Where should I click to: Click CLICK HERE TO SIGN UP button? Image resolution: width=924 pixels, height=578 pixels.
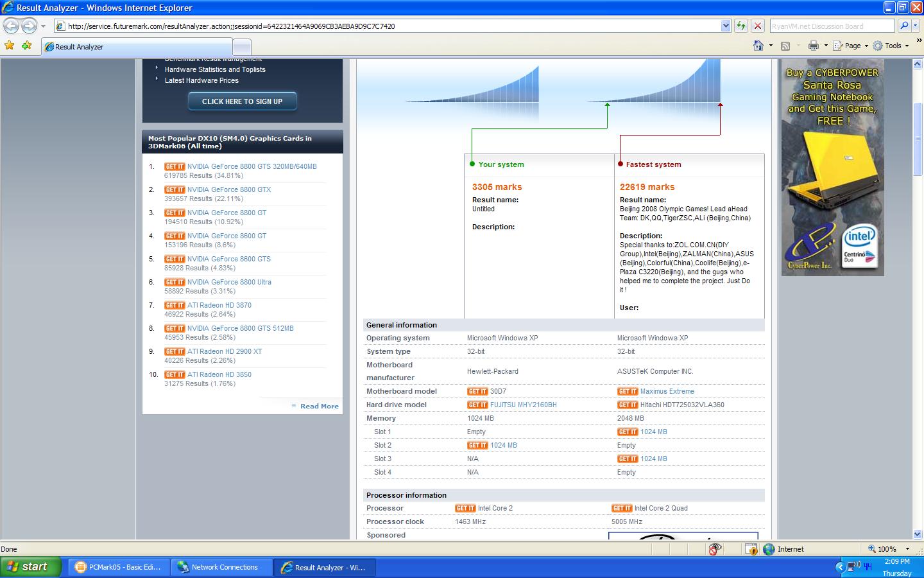242,101
